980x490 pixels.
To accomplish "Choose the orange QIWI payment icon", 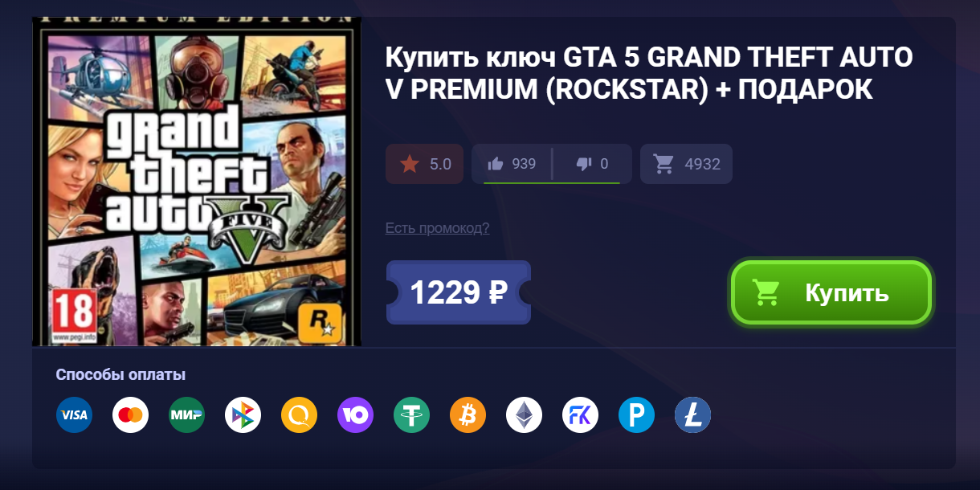I will pyautogui.click(x=299, y=415).
